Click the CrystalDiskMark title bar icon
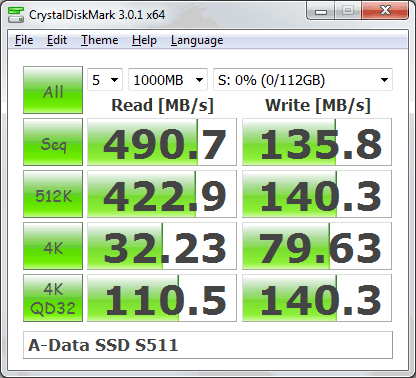This screenshot has width=416, height=378. pos(16,14)
